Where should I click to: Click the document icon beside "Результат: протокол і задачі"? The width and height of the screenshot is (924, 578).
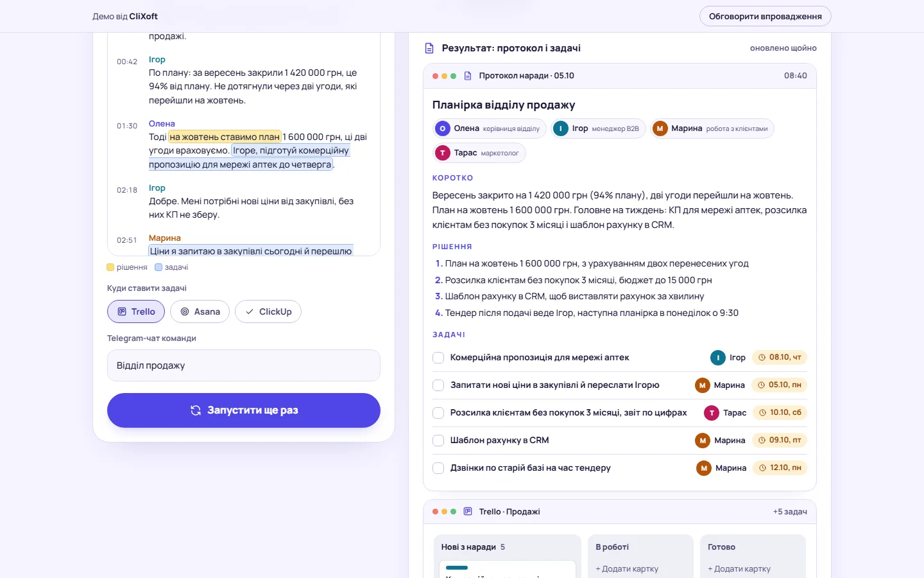(429, 48)
